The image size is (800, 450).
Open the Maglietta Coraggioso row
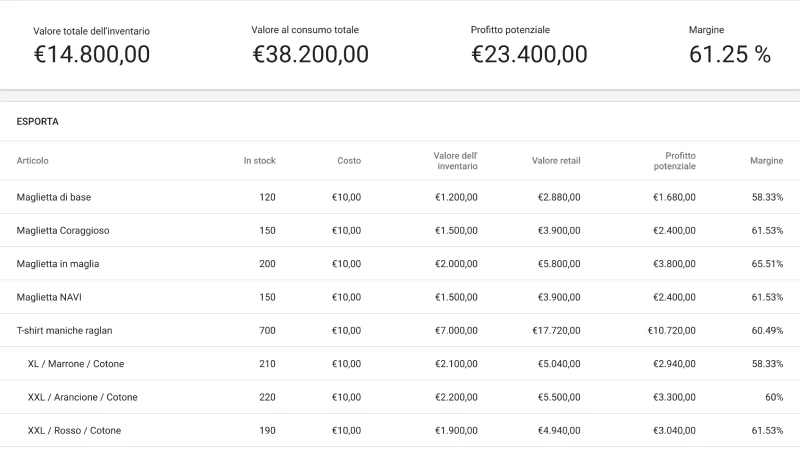click(x=63, y=231)
